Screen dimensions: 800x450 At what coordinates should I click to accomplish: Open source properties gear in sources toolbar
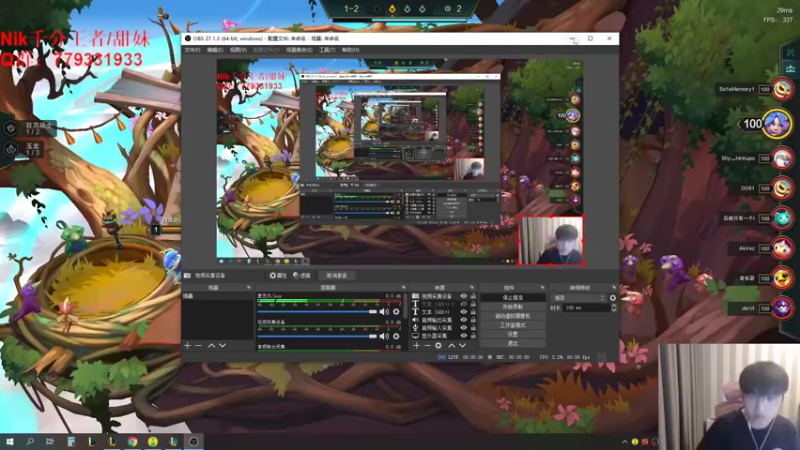(438, 345)
